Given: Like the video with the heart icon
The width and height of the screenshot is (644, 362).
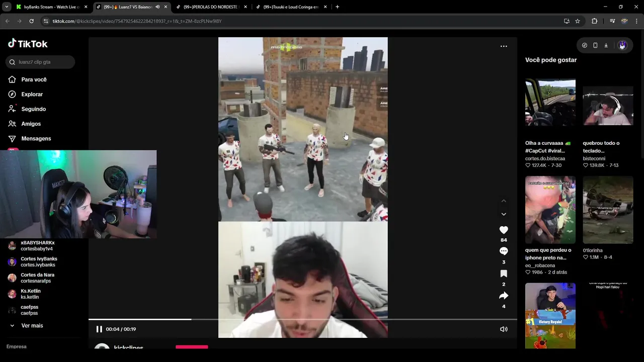Looking at the screenshot, I should [504, 230].
